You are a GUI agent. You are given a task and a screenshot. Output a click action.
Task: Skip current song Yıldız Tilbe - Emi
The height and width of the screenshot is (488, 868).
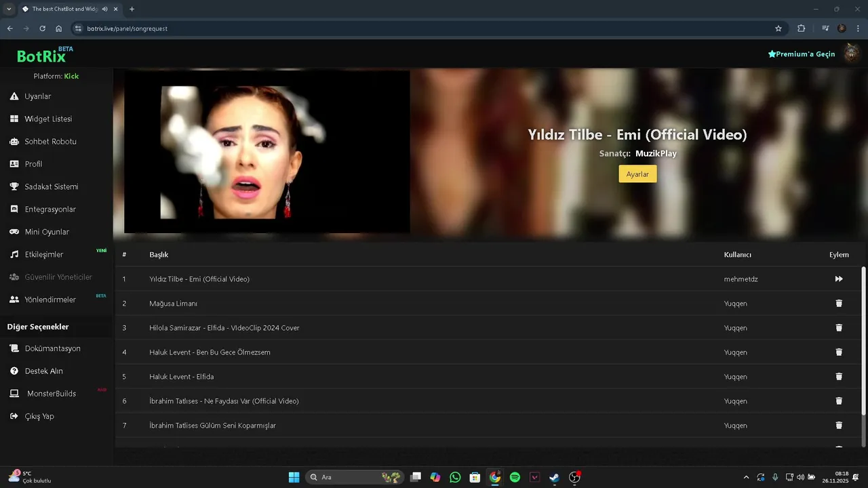[x=839, y=279]
